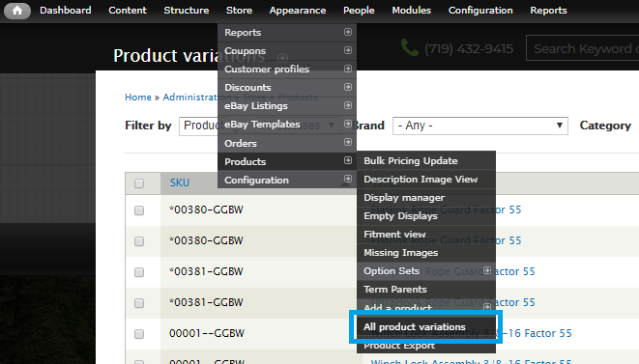Open the Brand dropdown showing Any
Viewport: 639px width, 364px height.
(480, 126)
